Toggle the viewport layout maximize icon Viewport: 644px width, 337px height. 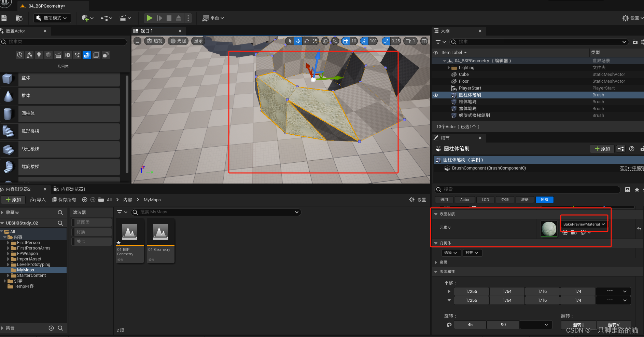424,41
